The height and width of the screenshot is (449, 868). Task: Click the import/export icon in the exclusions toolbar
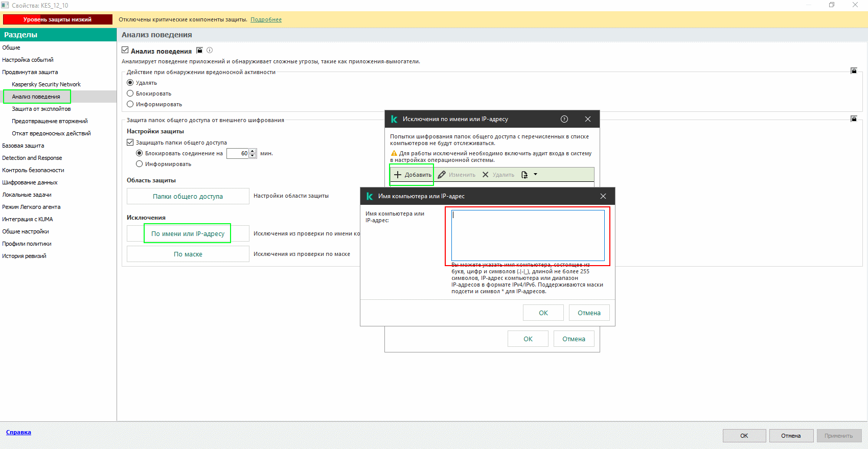point(524,175)
